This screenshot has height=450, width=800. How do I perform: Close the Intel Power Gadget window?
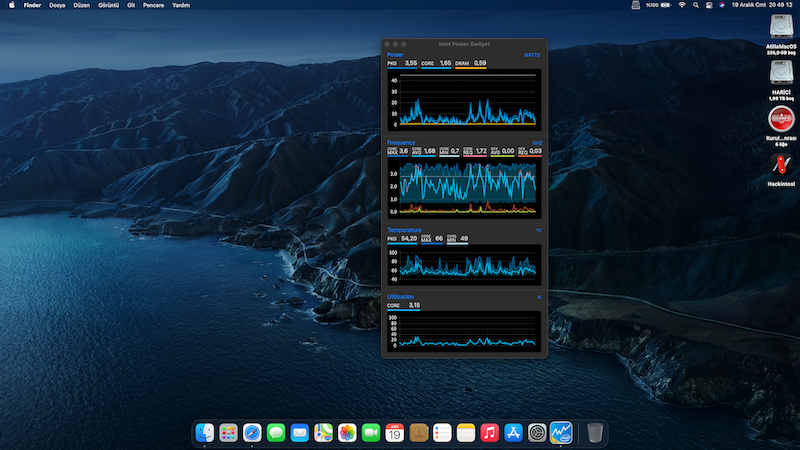388,44
